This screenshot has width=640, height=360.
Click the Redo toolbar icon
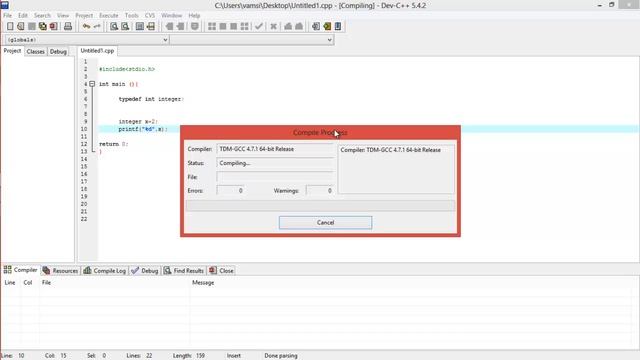[97, 26]
